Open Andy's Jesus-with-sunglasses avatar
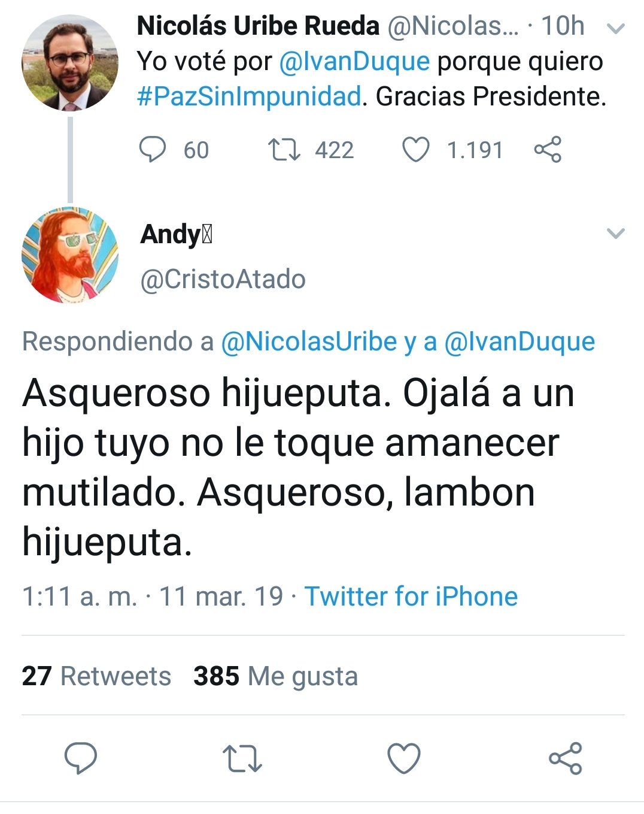 coord(70,255)
